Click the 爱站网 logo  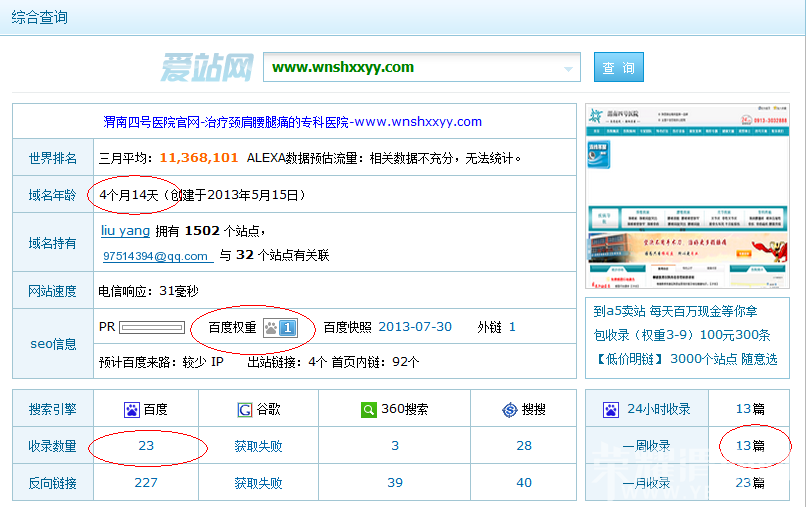207,67
